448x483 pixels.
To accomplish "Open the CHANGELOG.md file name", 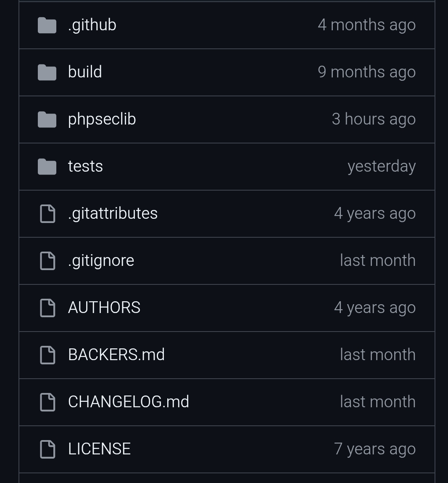I will point(128,402).
